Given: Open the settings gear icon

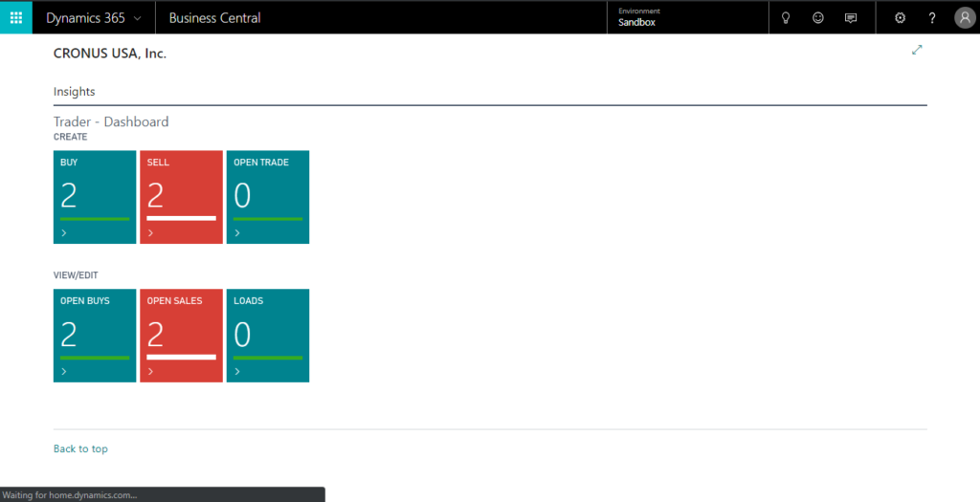Looking at the screenshot, I should [x=900, y=18].
